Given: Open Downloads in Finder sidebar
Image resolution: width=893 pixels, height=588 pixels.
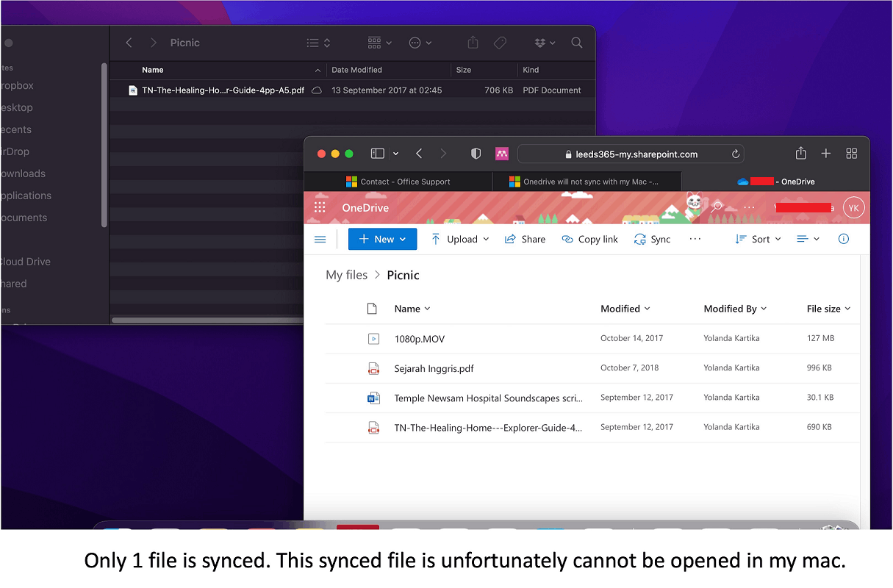Looking at the screenshot, I should point(23,173).
